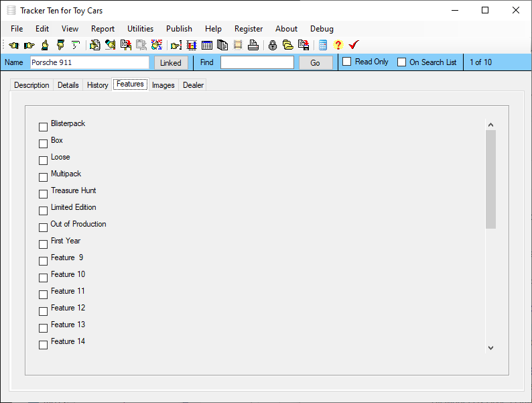Click the small green down-arrow jump icon

coord(76,45)
